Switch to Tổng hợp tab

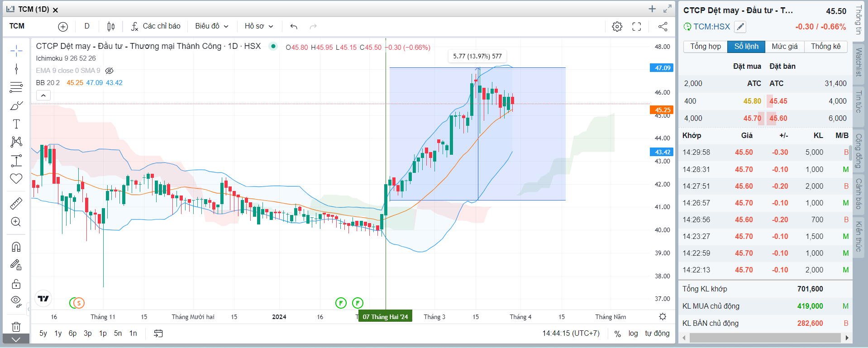point(705,47)
